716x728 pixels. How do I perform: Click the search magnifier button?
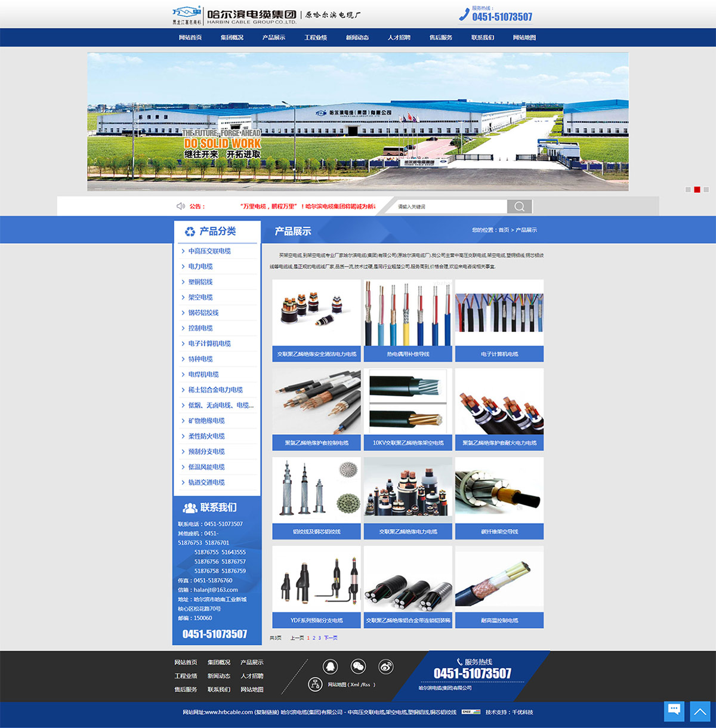point(519,206)
